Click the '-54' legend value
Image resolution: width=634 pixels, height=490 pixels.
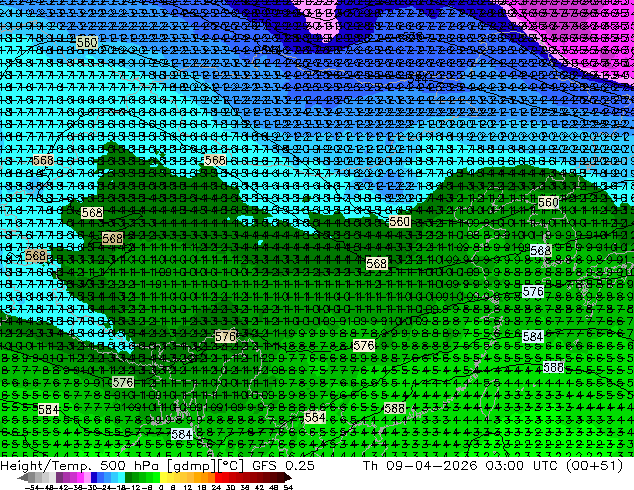tap(32, 487)
